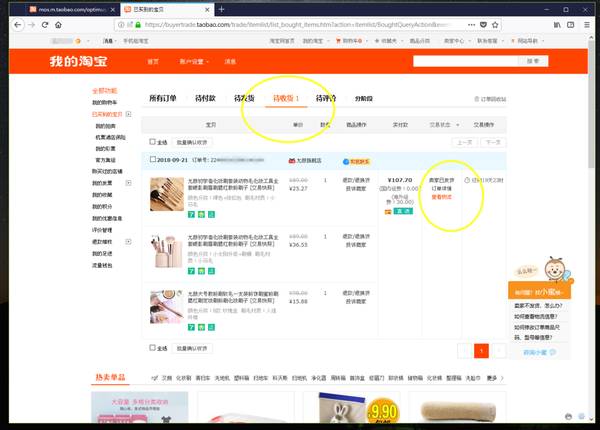This screenshot has width=600, height=430.
Task: Open the Firefox hamburger menu
Action: click(587, 25)
